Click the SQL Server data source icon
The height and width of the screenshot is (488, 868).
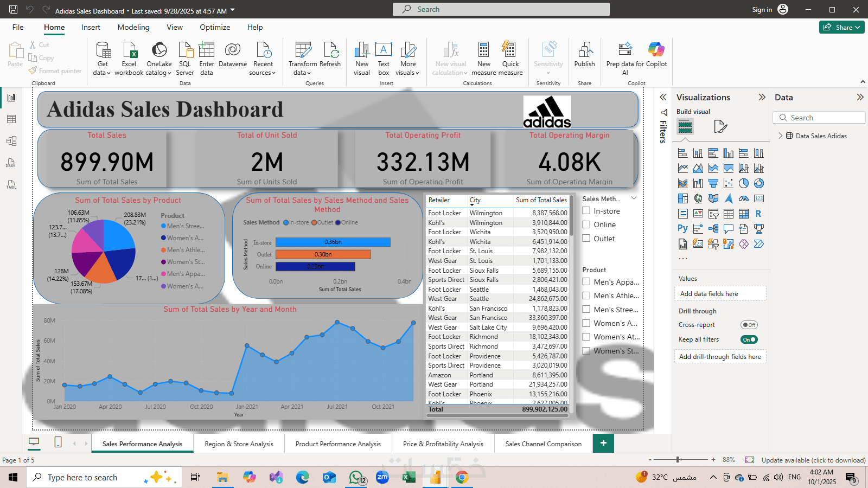[x=185, y=59]
